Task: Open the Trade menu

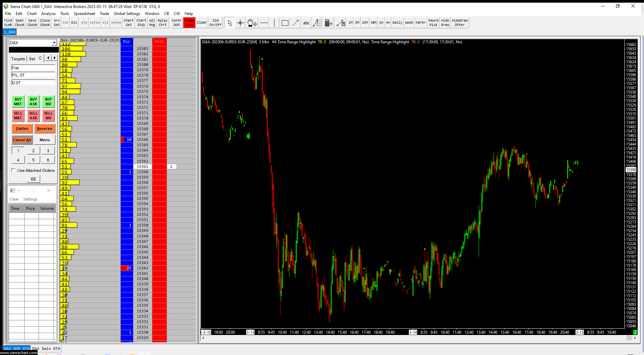Action: [104, 14]
